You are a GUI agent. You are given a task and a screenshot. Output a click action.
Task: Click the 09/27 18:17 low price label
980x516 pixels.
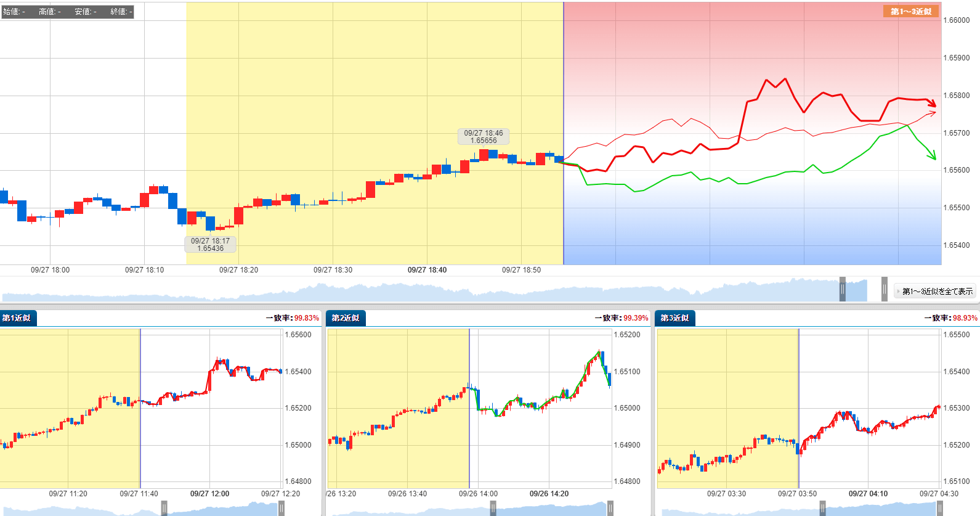click(x=210, y=245)
